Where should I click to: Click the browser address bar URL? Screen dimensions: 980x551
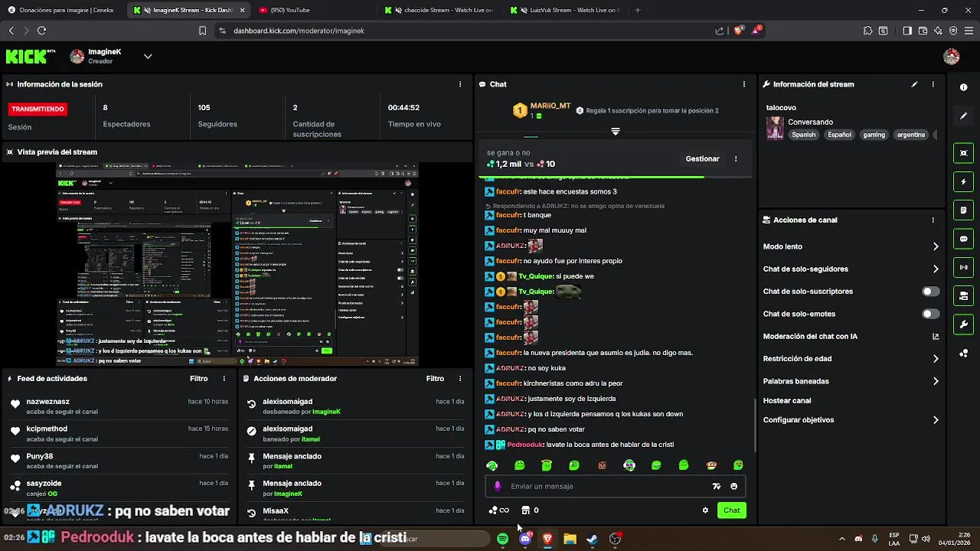(299, 31)
